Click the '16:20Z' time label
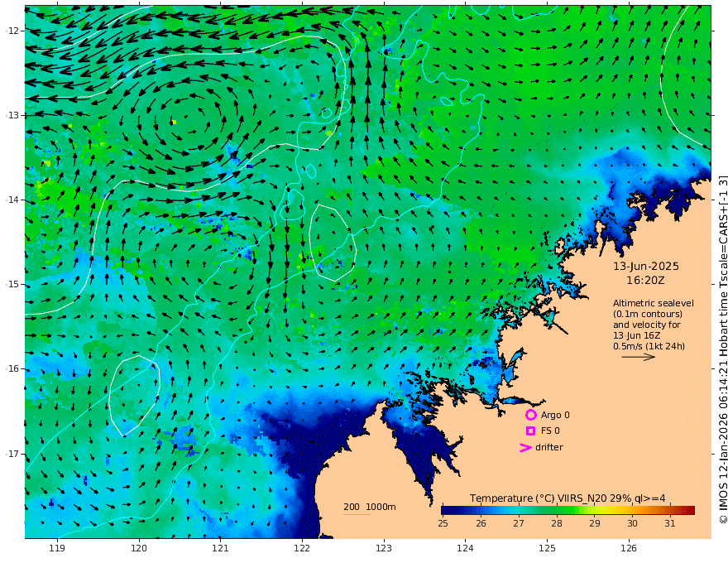The image size is (728, 563). [645, 281]
